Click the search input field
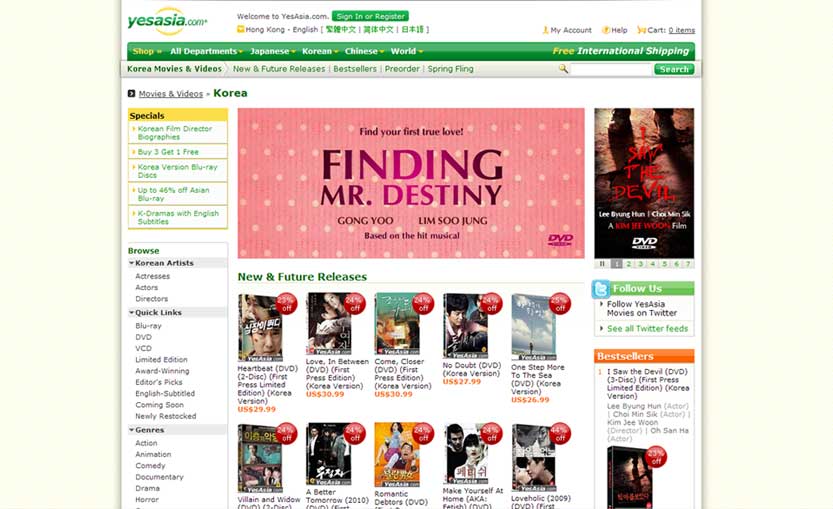Screen dimensions: 833x509 (x=611, y=69)
